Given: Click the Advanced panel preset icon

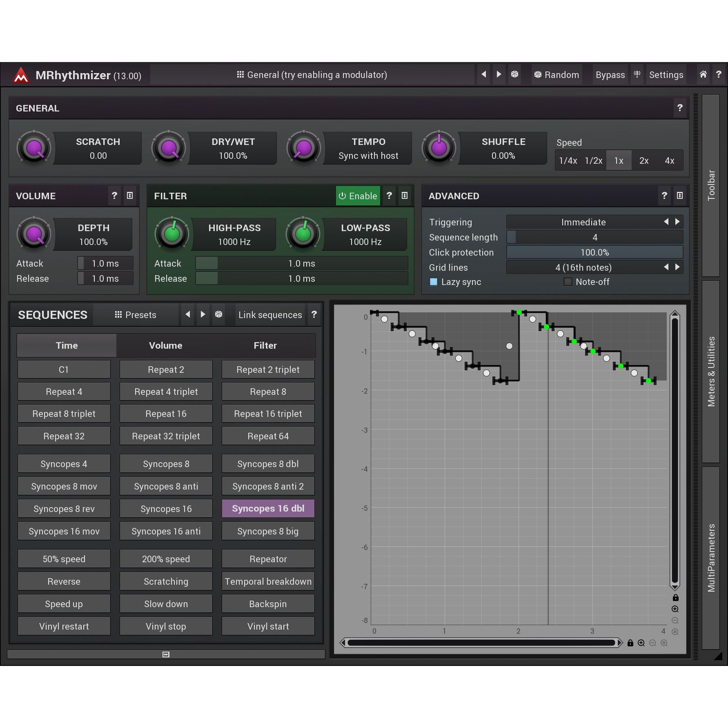Looking at the screenshot, I should pos(679,196).
